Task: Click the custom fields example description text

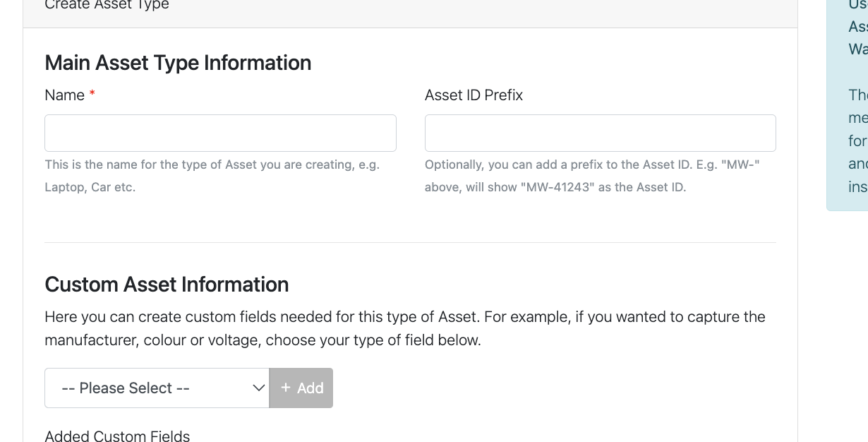Action: [x=405, y=328]
